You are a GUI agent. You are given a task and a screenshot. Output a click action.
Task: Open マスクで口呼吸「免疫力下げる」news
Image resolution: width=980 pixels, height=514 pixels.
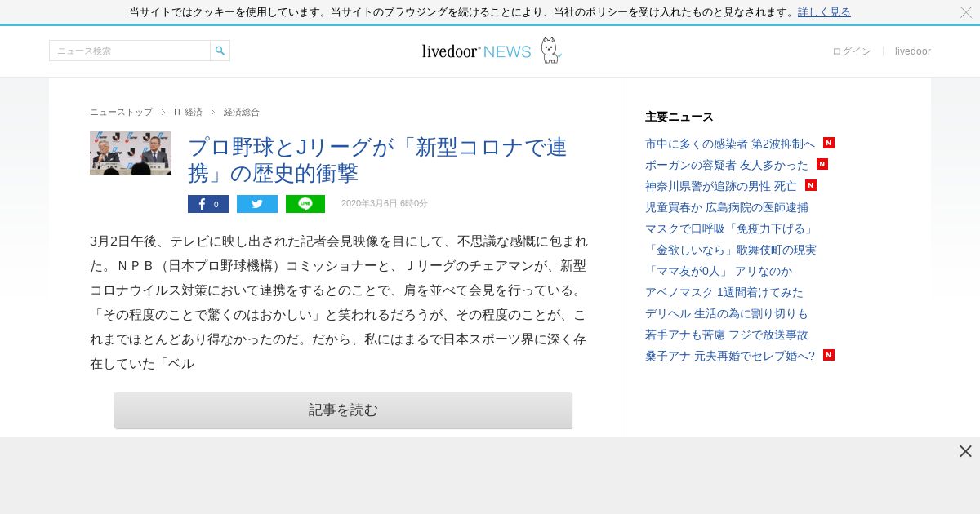click(x=730, y=228)
